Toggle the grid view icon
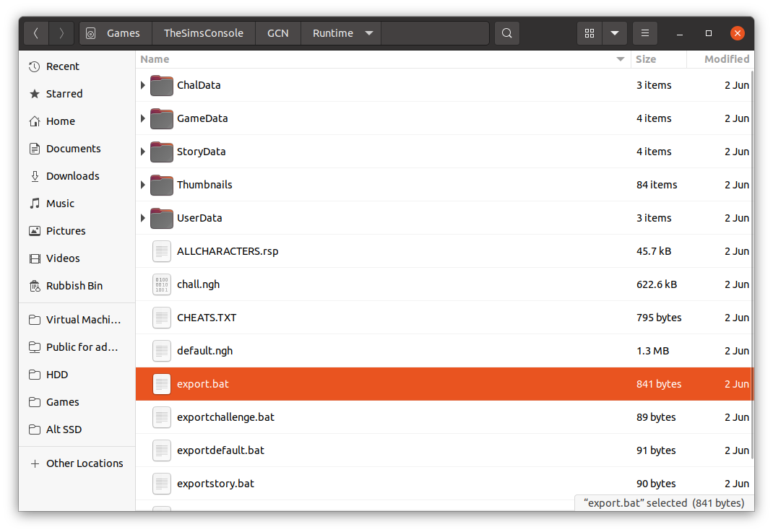This screenshot has width=773, height=532. 590,33
